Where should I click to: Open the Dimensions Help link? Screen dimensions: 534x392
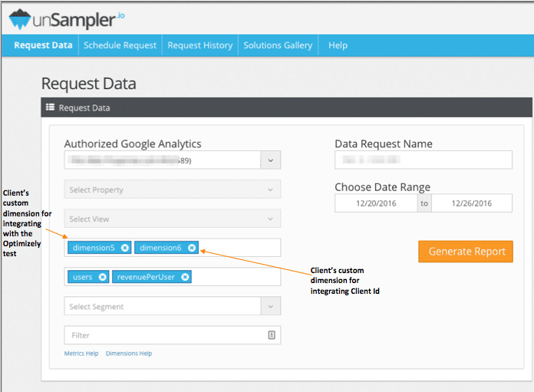[128, 354]
